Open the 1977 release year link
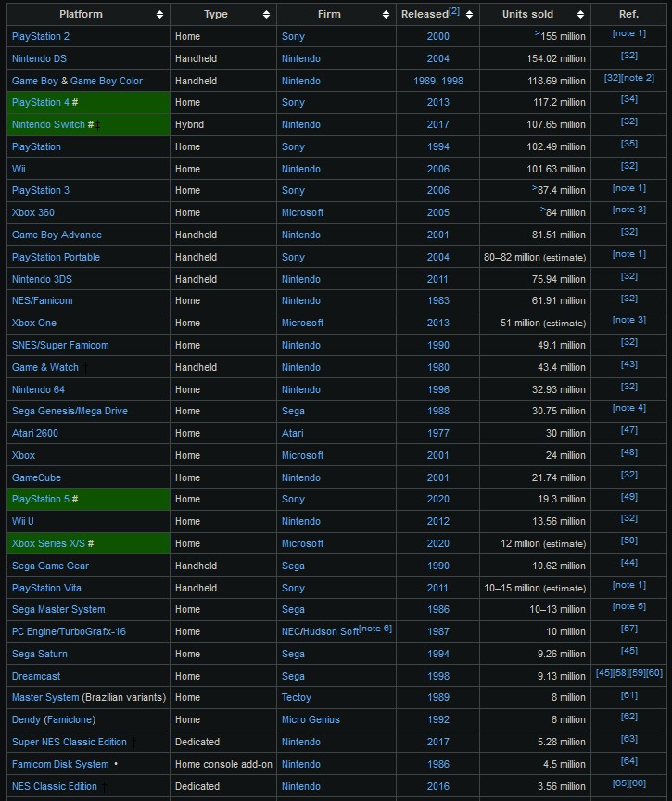This screenshot has height=801, width=672. [x=438, y=433]
